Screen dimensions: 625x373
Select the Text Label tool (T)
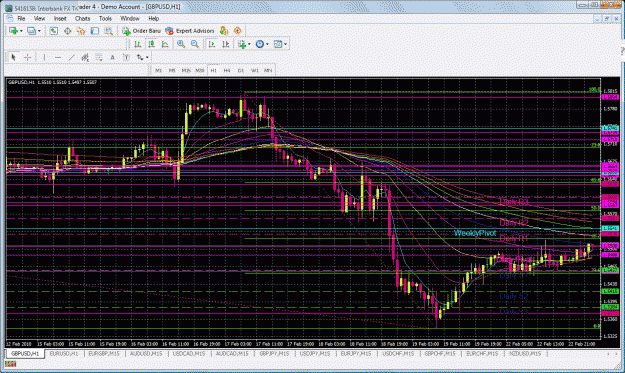(126, 57)
